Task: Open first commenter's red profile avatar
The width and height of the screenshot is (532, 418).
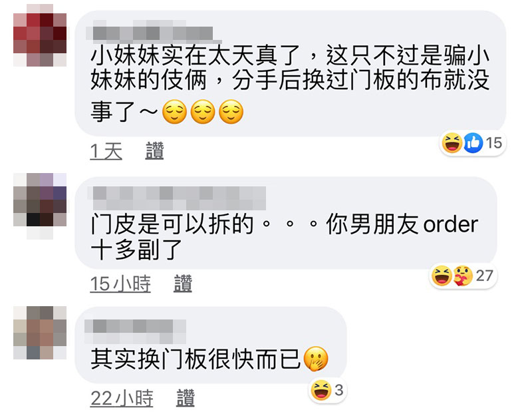Action: point(40,35)
